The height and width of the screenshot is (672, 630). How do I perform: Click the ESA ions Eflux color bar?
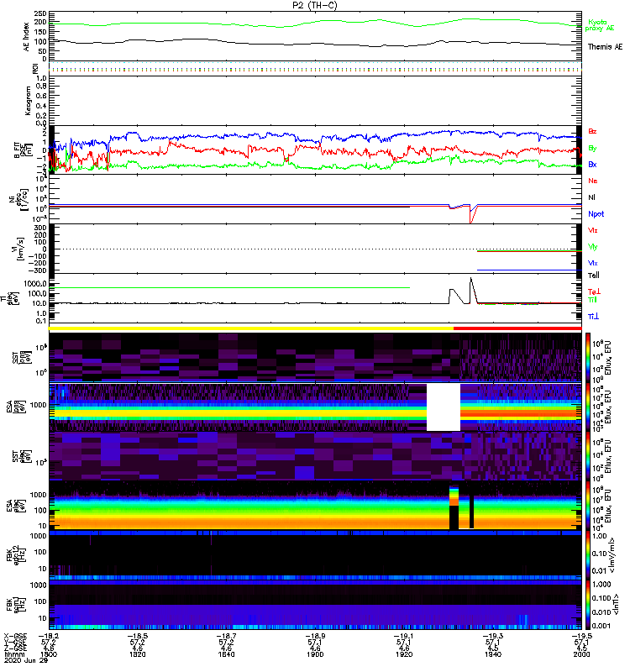tap(588, 407)
